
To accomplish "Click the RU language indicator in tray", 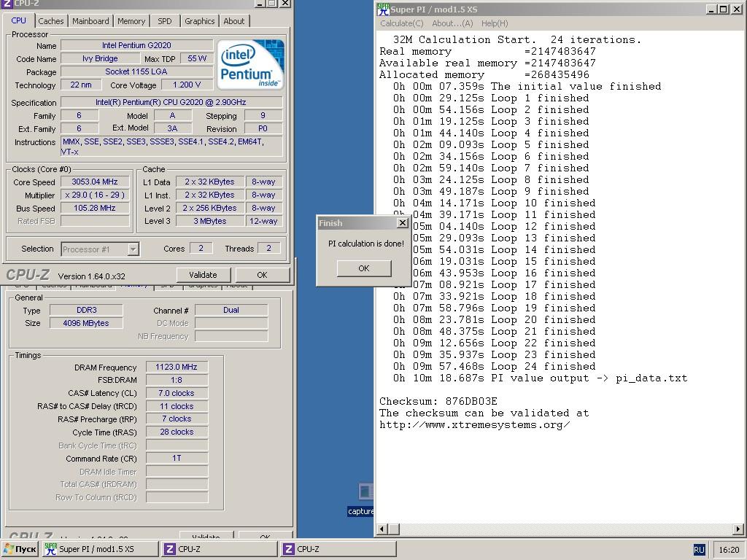I will click(699, 550).
